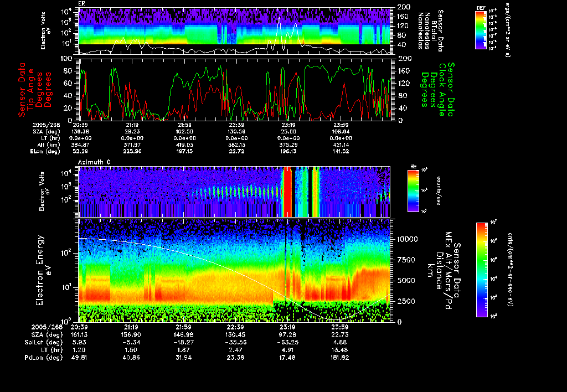Click SZA value "102.50"
The image size is (567, 392).
click(x=184, y=132)
